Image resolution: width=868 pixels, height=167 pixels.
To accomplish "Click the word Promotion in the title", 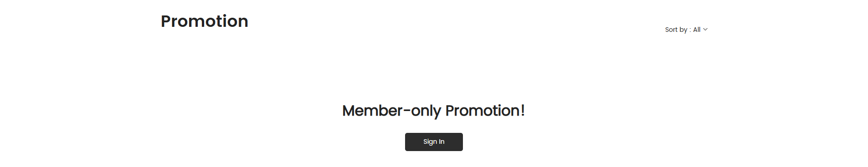I will [205, 21].
